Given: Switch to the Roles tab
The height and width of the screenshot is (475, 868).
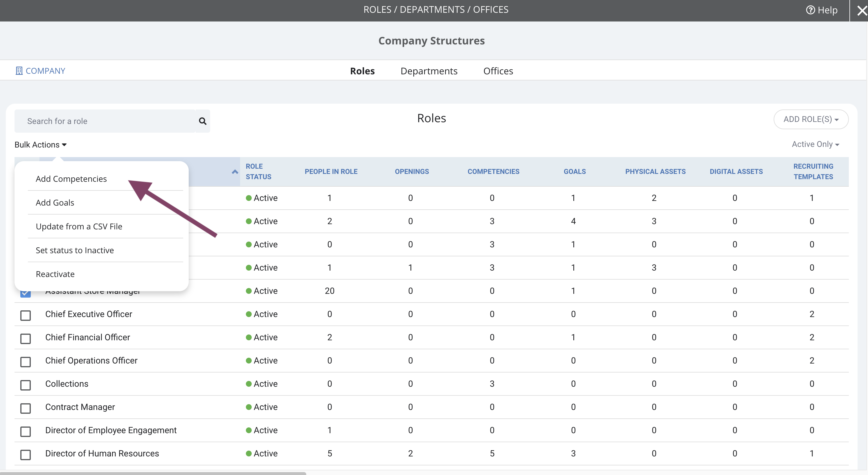Looking at the screenshot, I should 362,71.
